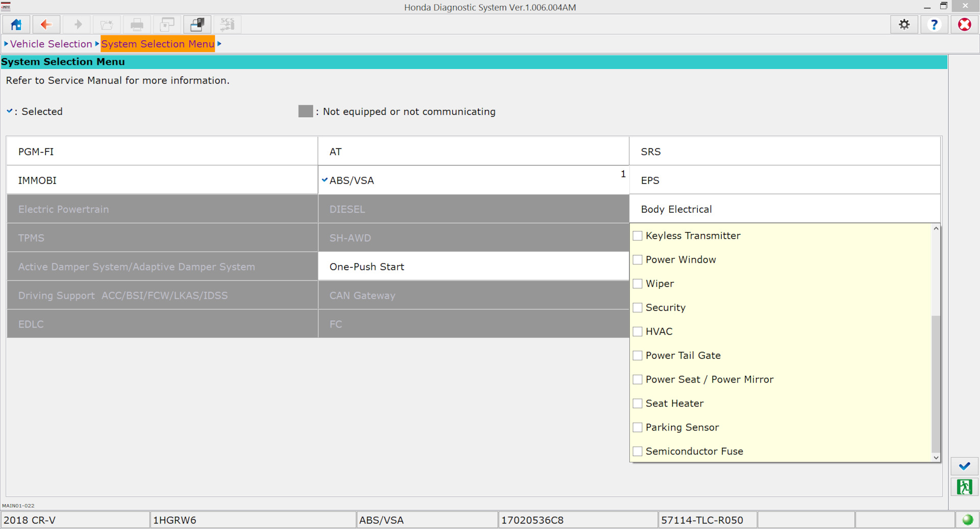The height and width of the screenshot is (529, 980).
Task: Click the grayed EDLC cell
Action: click(x=162, y=324)
